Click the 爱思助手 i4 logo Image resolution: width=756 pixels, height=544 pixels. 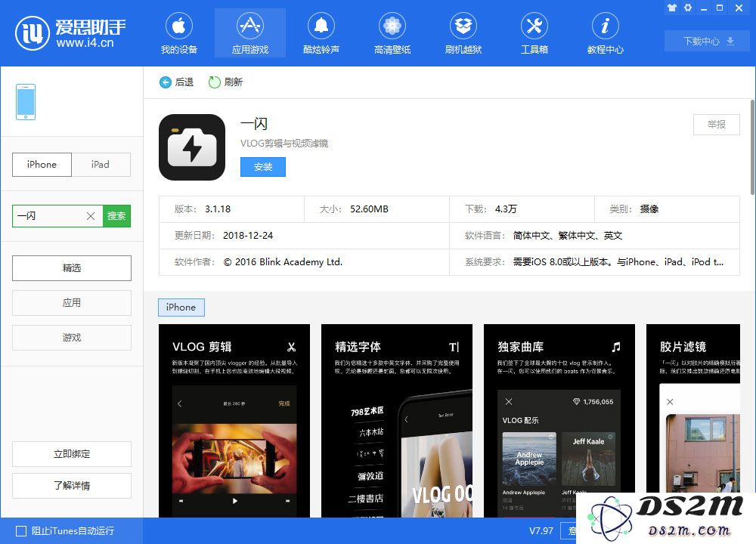click(x=70, y=32)
